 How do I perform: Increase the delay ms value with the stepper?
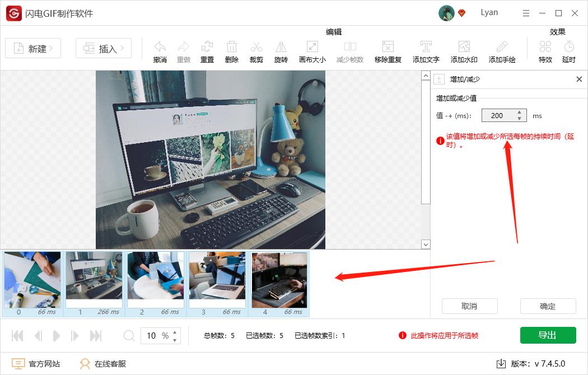pos(520,112)
